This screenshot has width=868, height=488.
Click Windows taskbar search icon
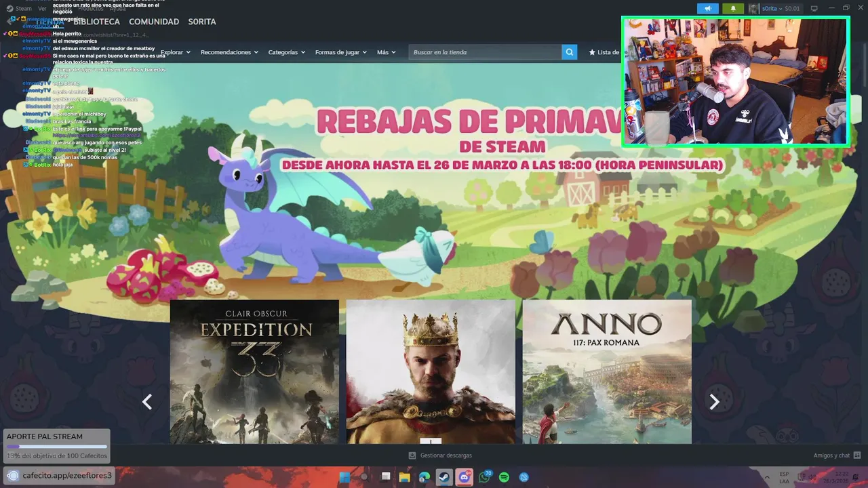364,477
